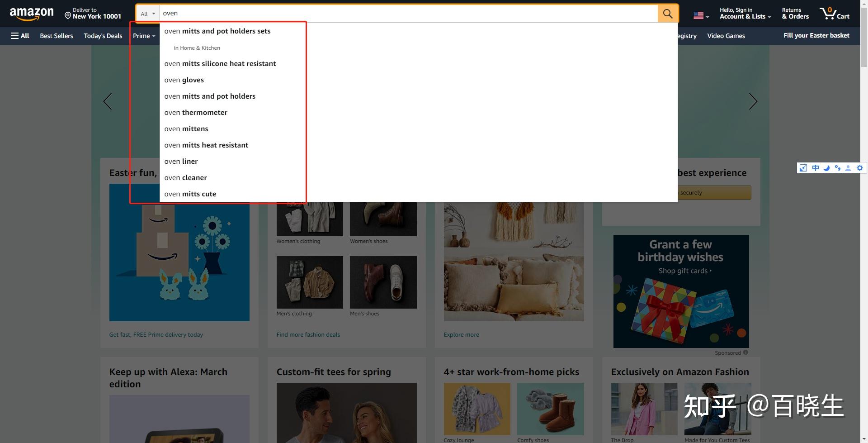Toggle the moon icon in floating toolbar

pos(826,168)
